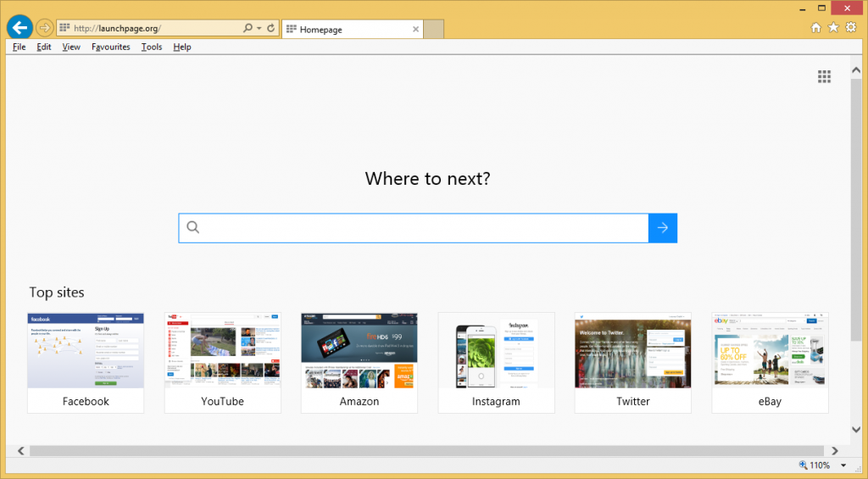Screen dimensions: 868x479
Task: Refresh the page with the reload icon
Action: click(271, 28)
